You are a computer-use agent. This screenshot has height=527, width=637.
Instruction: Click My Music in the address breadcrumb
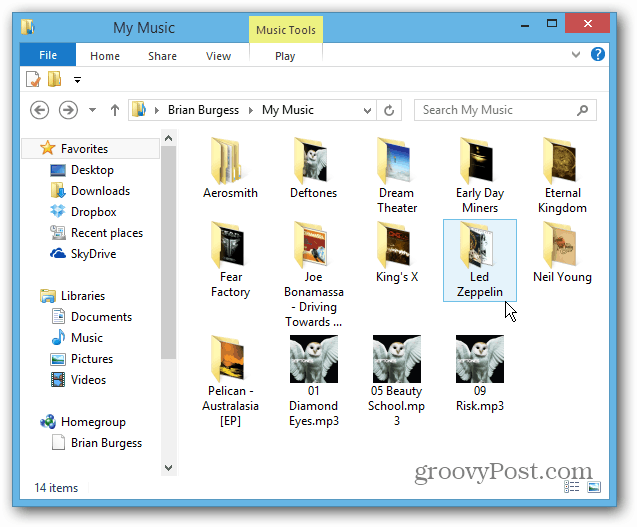[x=288, y=110]
